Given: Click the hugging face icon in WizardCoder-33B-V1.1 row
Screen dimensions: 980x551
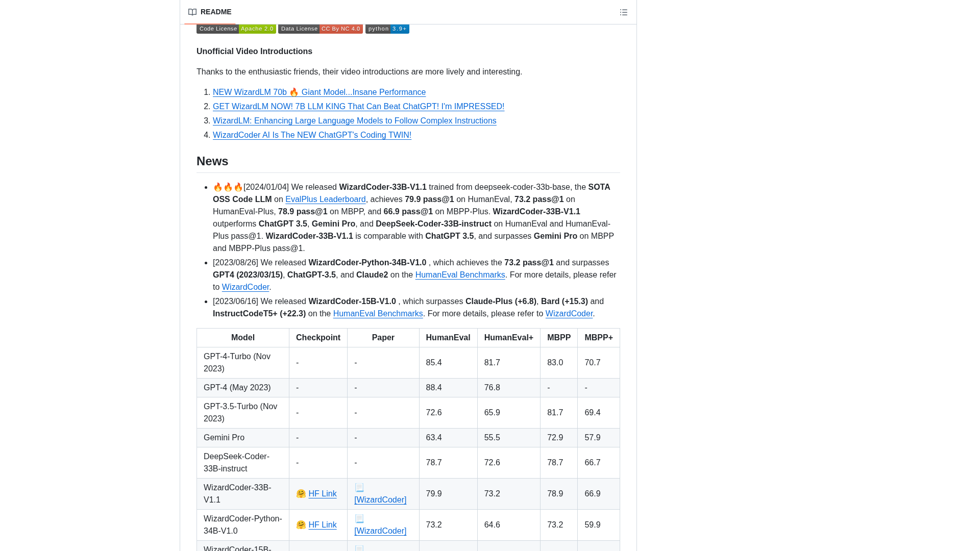Looking at the screenshot, I should coord(301,493).
